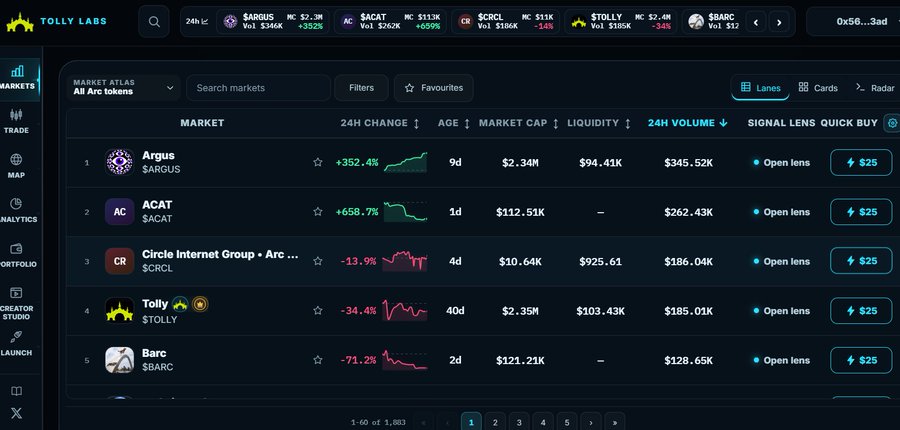View Tolly 24h sparkline chart
This screenshot has height=430, width=900.
coord(405,311)
